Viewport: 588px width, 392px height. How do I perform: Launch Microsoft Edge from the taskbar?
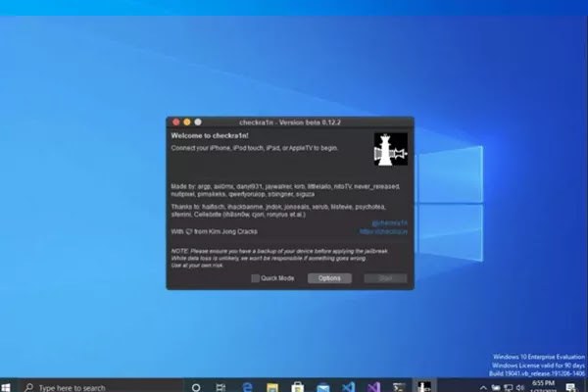247,387
